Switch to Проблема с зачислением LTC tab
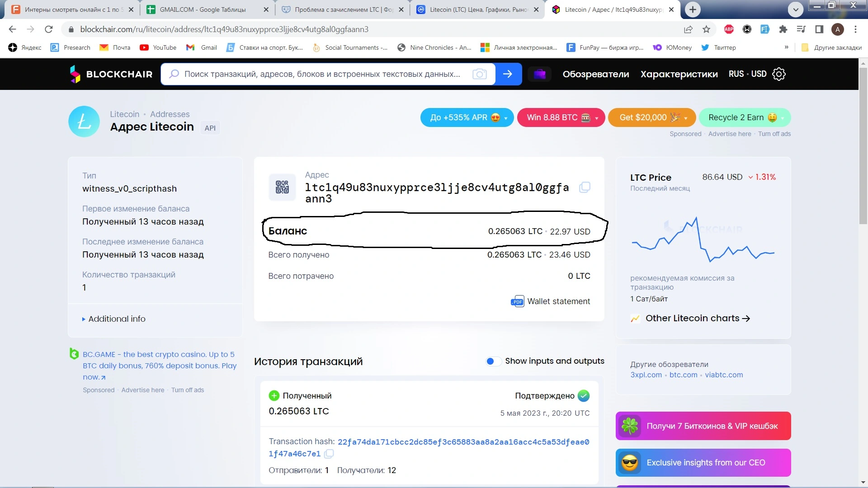This screenshot has width=868, height=488. (x=342, y=9)
